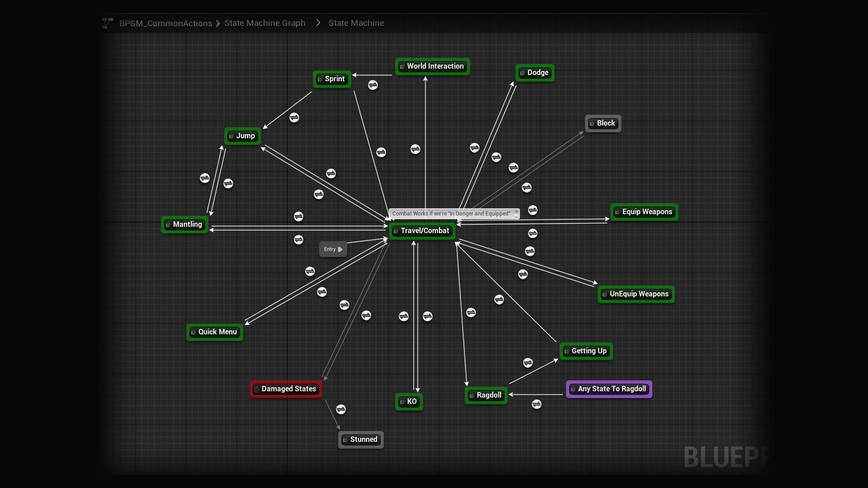Open the transition rule toward Quick Menu
The height and width of the screenshot is (488, 868).
click(310, 271)
